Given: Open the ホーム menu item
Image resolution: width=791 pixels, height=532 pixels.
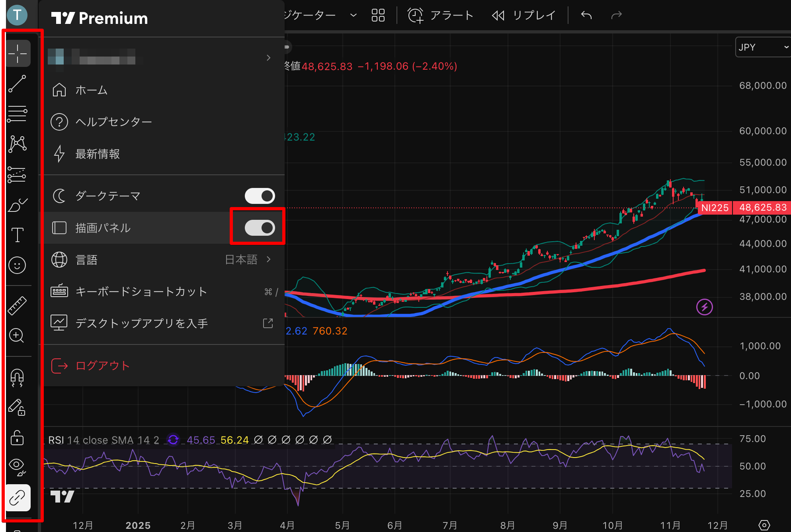Looking at the screenshot, I should pos(92,90).
